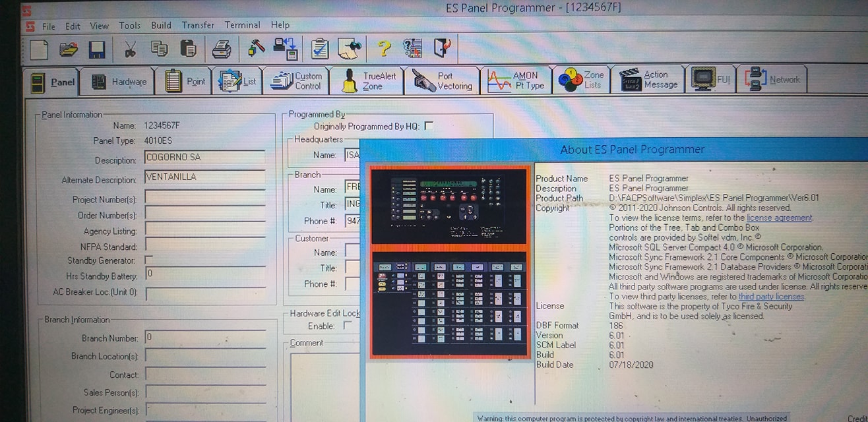Click the AC Breaker Loc.(Unit 0) field

tap(205, 293)
